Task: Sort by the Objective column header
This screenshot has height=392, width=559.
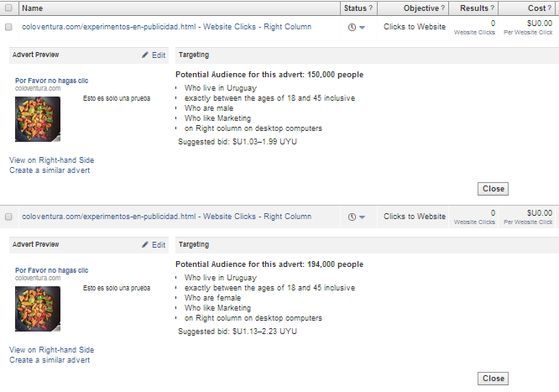Action: click(x=421, y=8)
